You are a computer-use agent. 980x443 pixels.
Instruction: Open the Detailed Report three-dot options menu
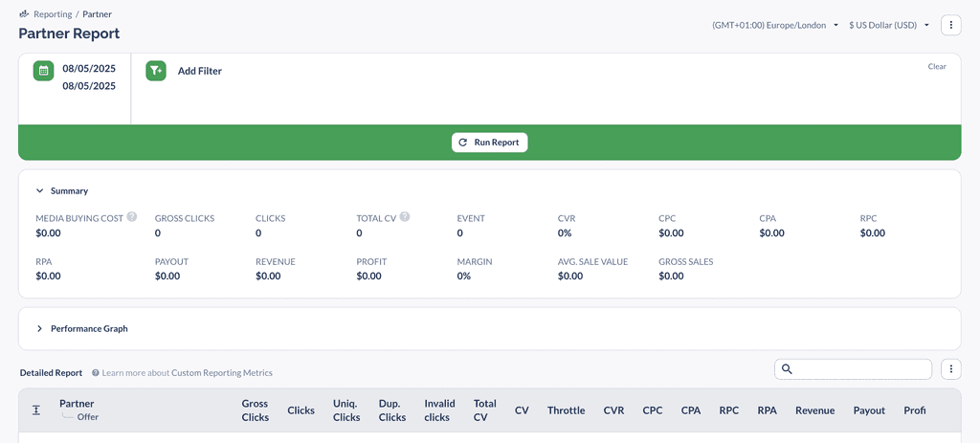click(x=950, y=368)
